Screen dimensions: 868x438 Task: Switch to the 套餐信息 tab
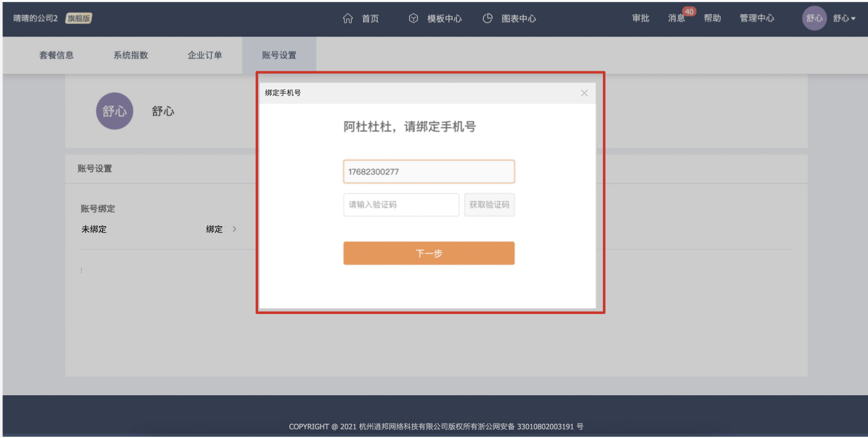56,55
